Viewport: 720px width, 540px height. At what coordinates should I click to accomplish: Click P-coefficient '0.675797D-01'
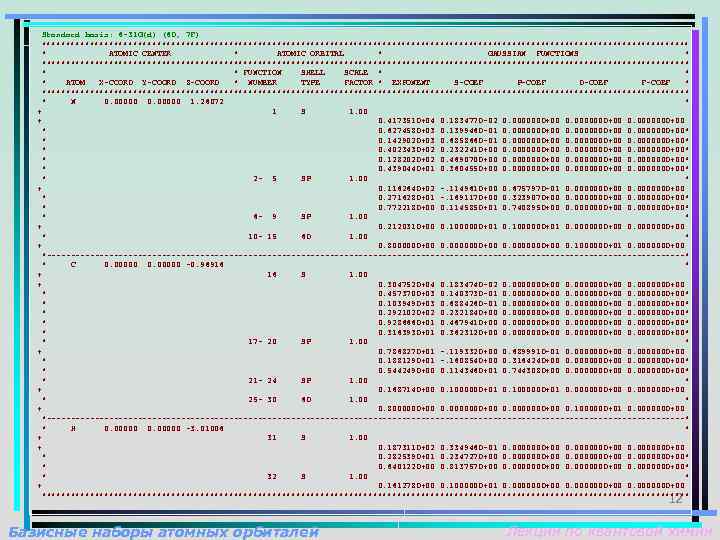531,189
